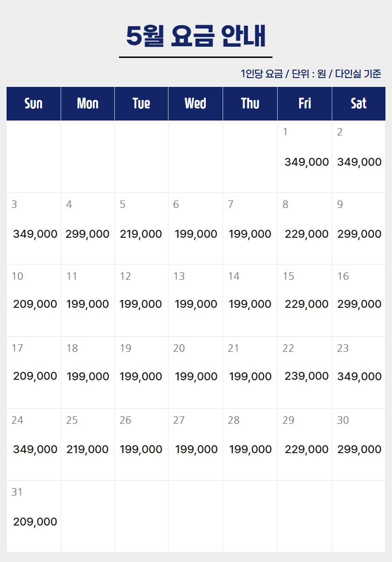This screenshot has width=392, height=562.
Task: Click the Sun column header
Action: point(34,103)
